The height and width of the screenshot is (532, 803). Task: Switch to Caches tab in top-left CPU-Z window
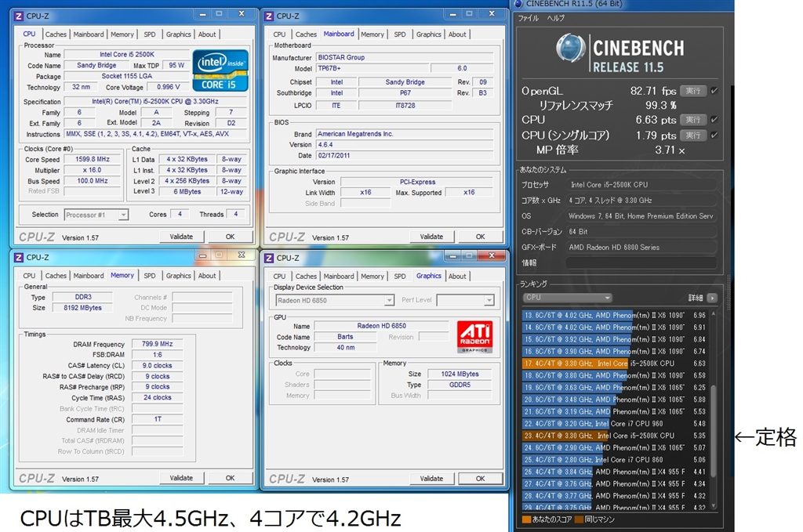56,34
